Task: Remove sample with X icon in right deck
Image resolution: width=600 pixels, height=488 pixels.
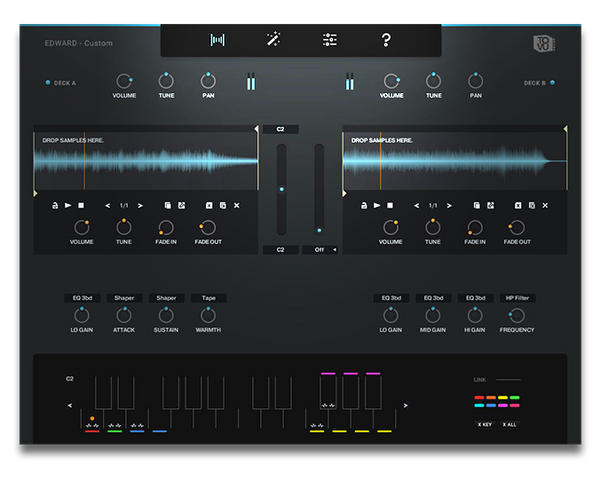Action: click(x=546, y=205)
